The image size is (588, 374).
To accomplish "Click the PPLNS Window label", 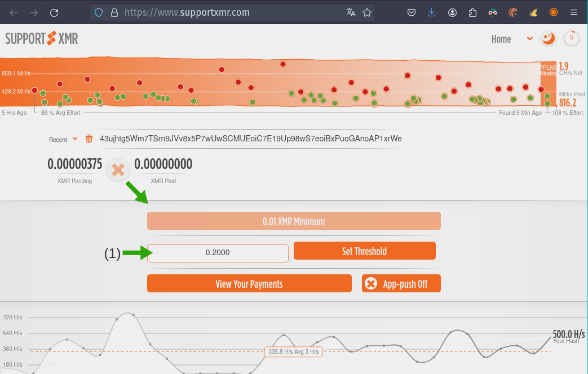I will click(548, 70).
